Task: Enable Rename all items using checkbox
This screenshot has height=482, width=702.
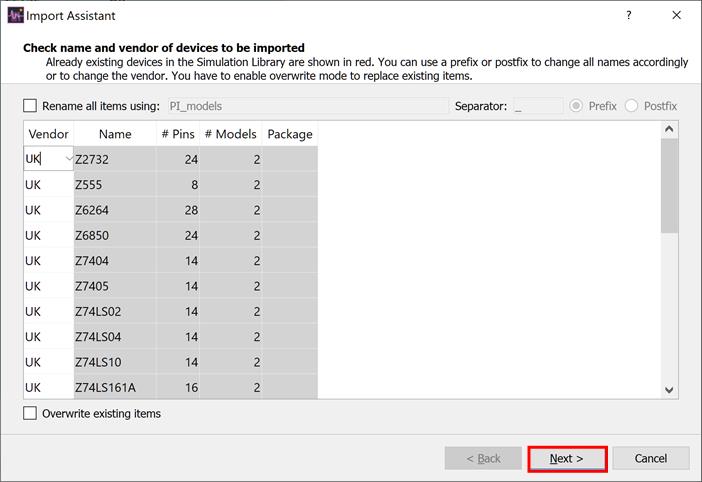Action: [x=30, y=106]
